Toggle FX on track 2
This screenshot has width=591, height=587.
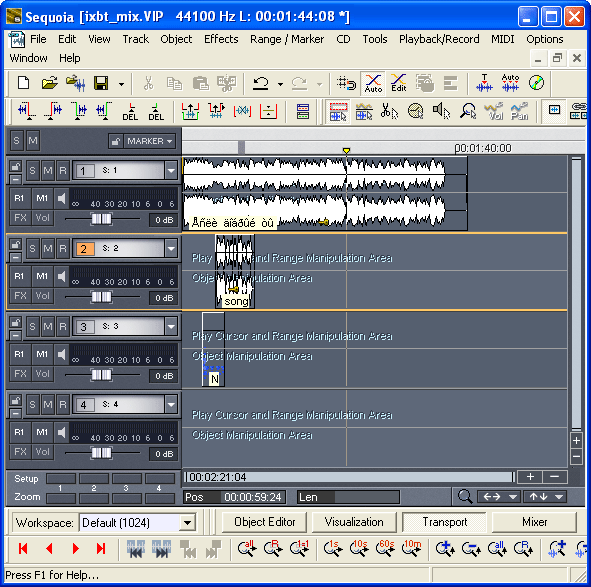20,296
